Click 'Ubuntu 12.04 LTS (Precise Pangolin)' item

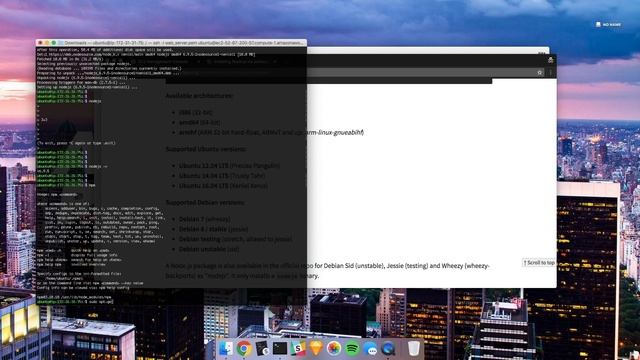229,166
